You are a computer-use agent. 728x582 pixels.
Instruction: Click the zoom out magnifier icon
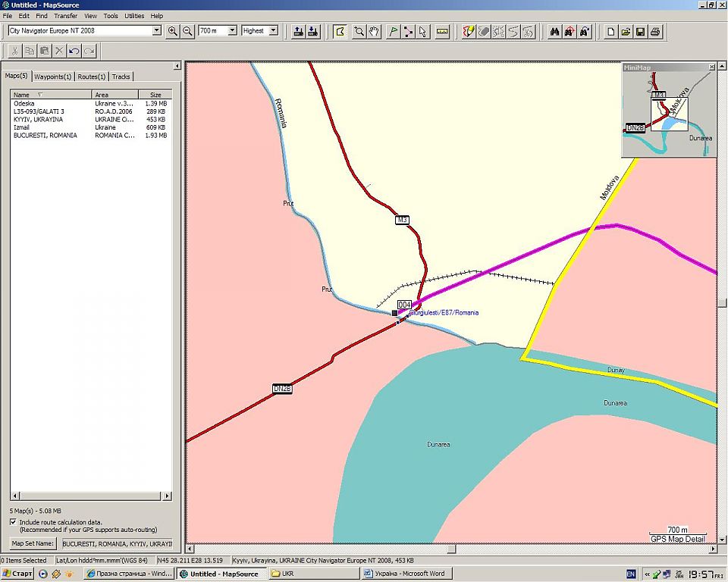click(187, 31)
